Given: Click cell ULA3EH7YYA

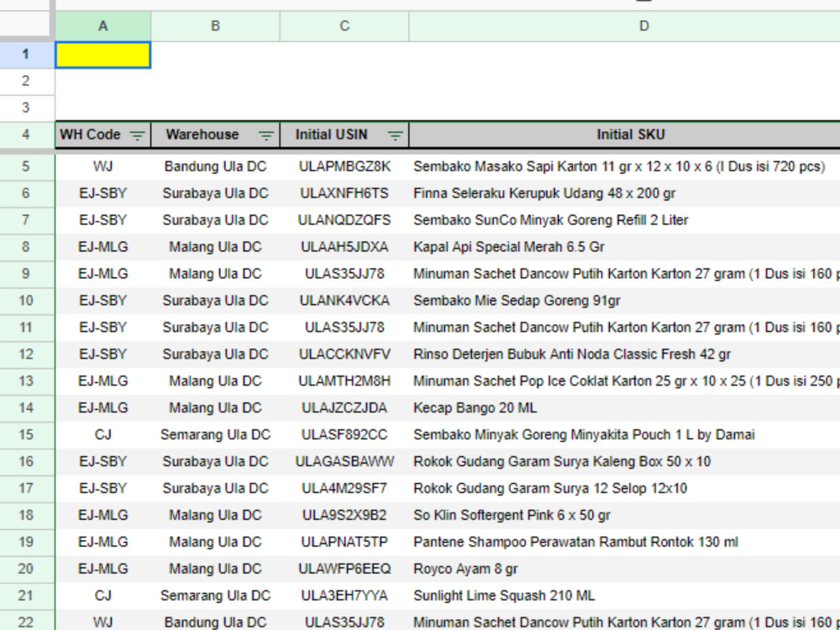Looking at the screenshot, I should pyautogui.click(x=344, y=596).
